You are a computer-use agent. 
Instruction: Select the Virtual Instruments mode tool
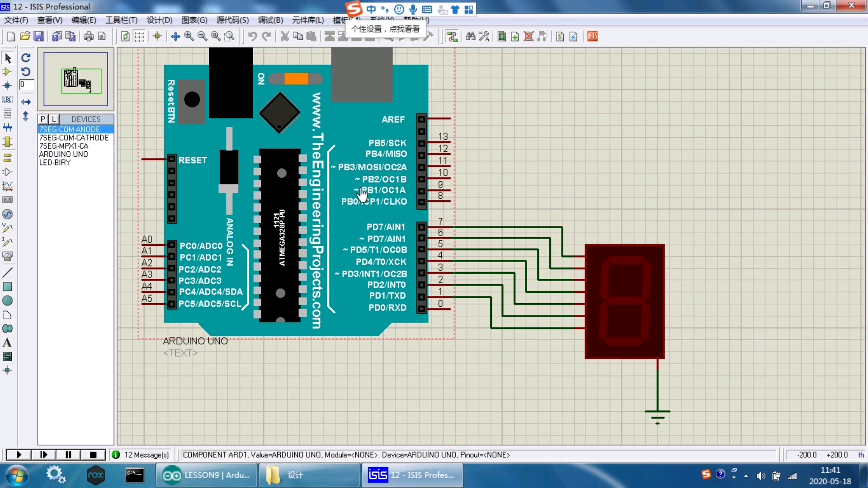[x=7, y=256]
